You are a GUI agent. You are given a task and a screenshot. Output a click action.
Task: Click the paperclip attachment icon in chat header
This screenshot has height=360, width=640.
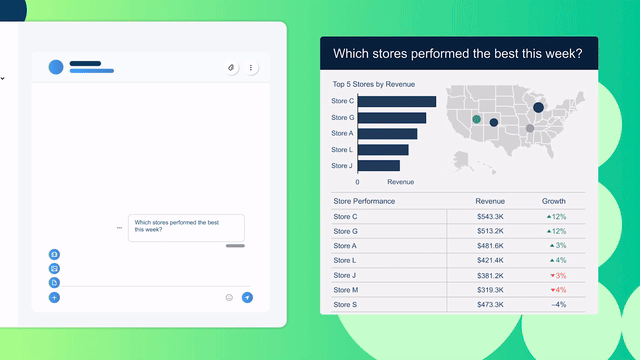click(x=231, y=68)
